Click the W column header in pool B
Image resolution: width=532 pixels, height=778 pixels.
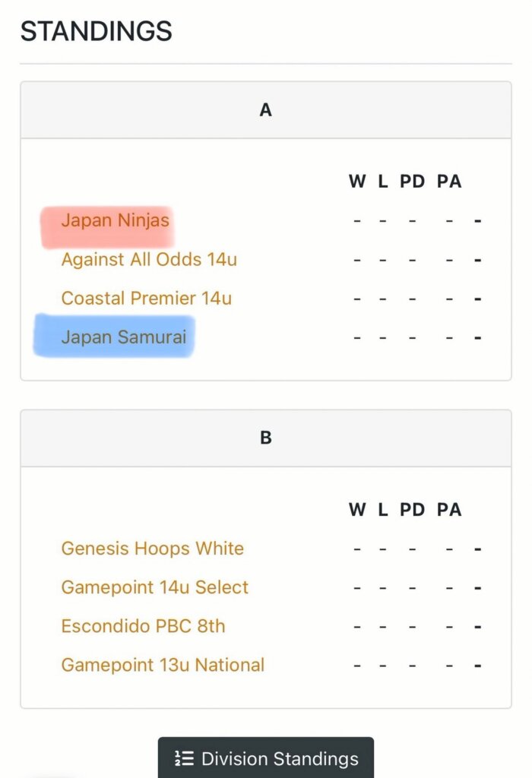pos(357,510)
